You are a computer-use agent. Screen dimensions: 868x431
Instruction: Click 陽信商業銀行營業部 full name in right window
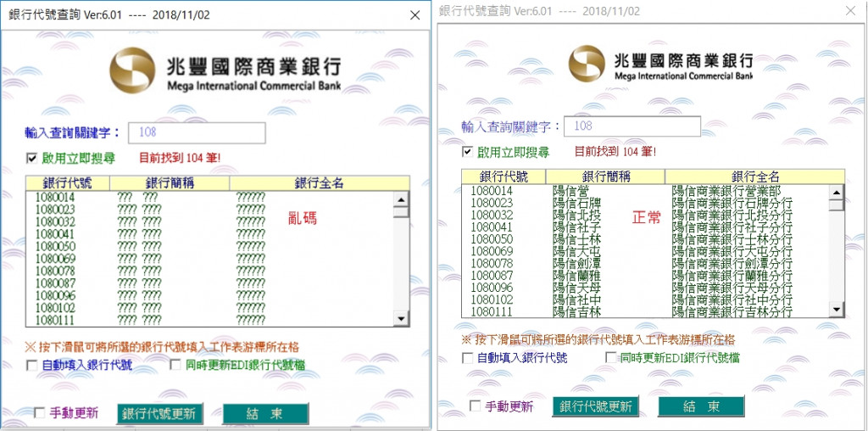726,191
